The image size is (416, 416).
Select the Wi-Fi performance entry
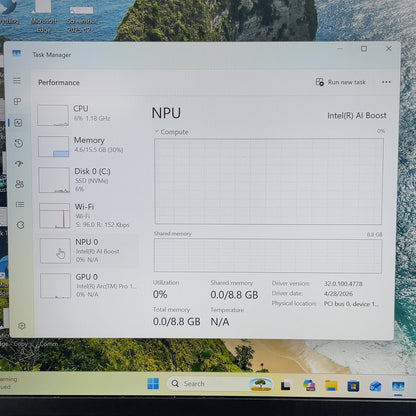point(89,215)
